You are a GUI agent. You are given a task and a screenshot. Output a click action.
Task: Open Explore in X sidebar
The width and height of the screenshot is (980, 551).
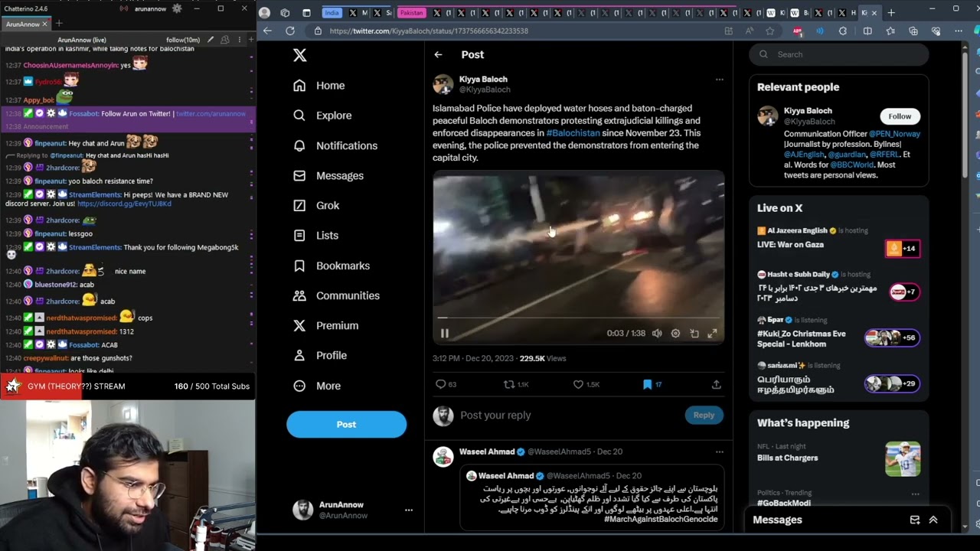322,116
